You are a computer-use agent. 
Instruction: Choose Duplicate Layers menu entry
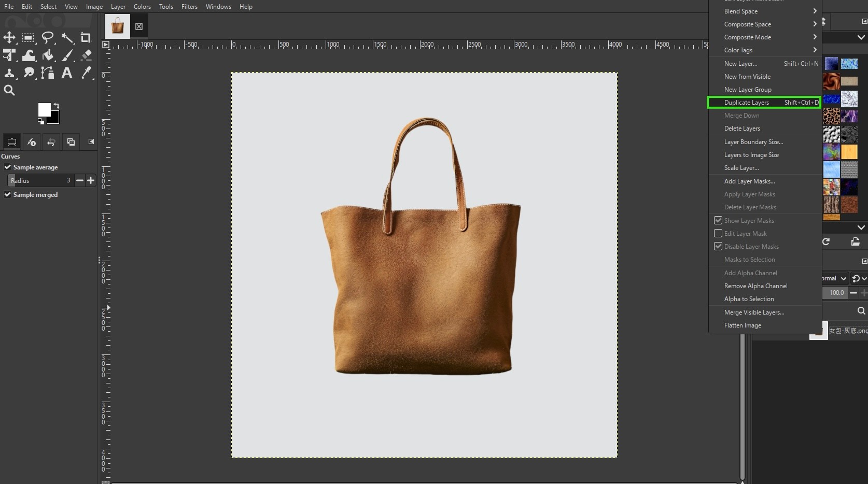(765, 103)
